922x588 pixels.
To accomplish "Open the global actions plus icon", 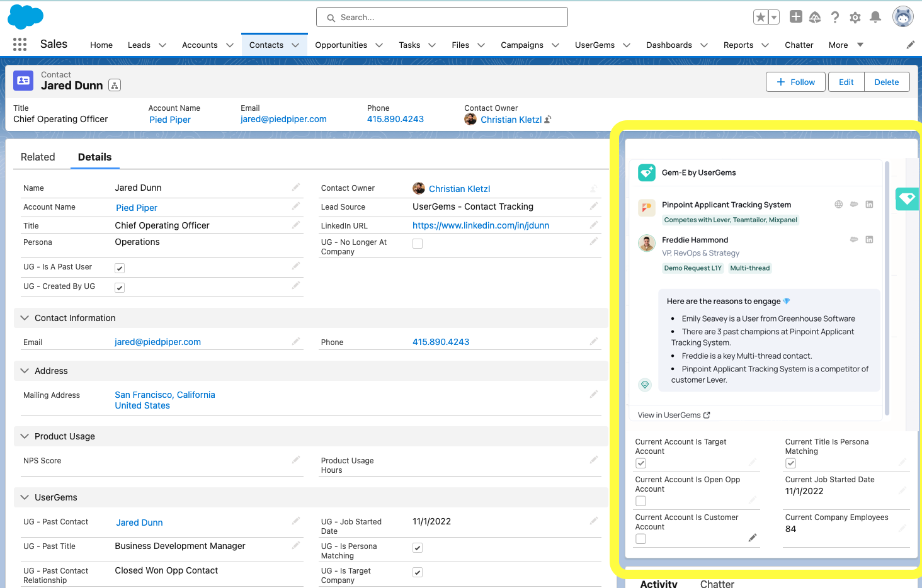I will [x=796, y=17].
